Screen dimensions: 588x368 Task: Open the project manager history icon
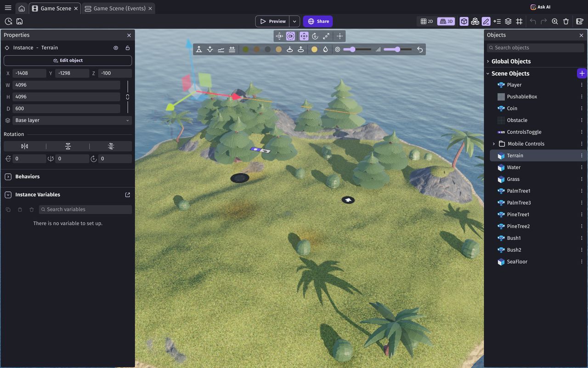(8, 21)
